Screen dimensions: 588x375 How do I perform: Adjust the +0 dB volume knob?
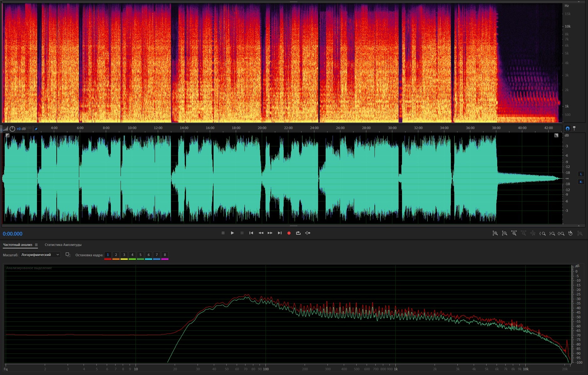coord(12,129)
